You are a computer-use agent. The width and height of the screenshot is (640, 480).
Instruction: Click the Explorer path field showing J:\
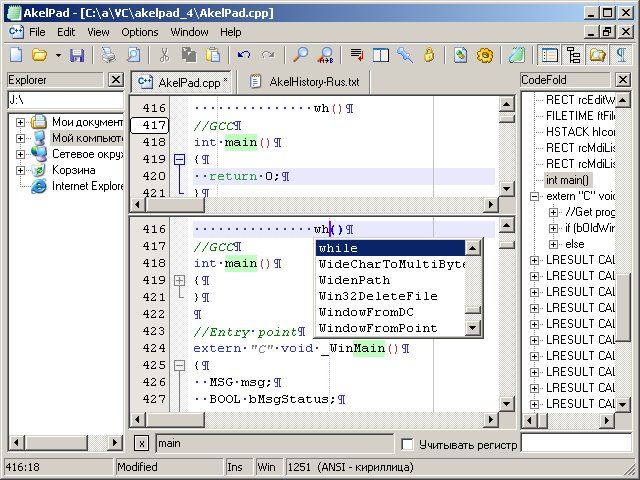[65, 100]
